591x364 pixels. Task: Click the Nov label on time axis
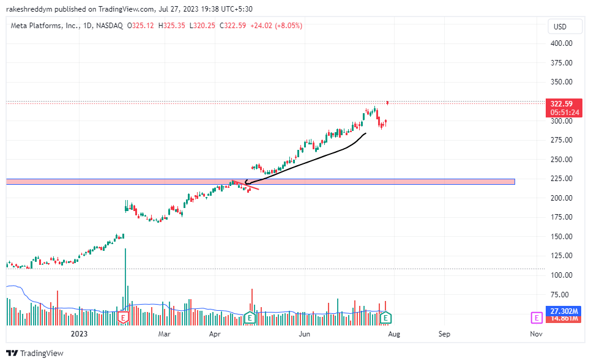[537, 334]
